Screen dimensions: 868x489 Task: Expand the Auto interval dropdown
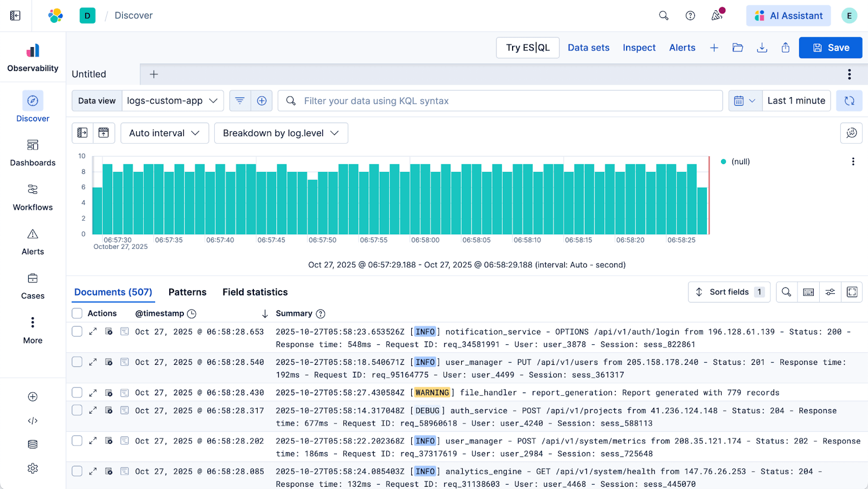pos(164,133)
